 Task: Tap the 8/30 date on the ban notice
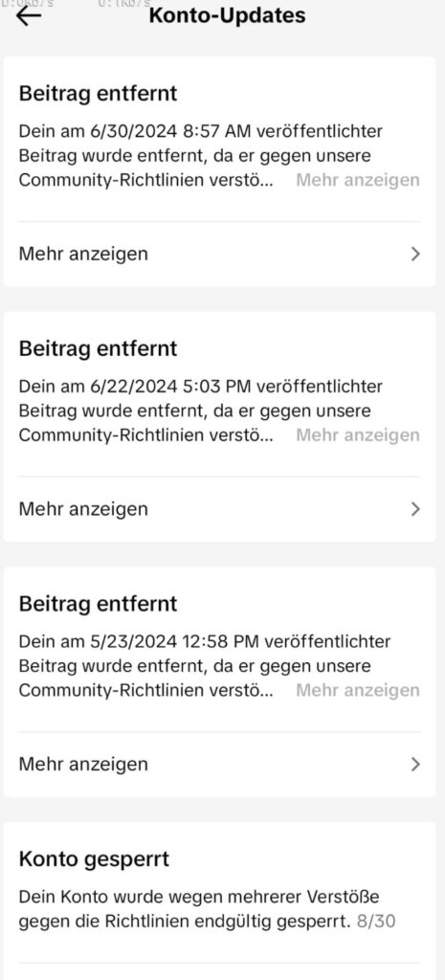click(x=376, y=922)
